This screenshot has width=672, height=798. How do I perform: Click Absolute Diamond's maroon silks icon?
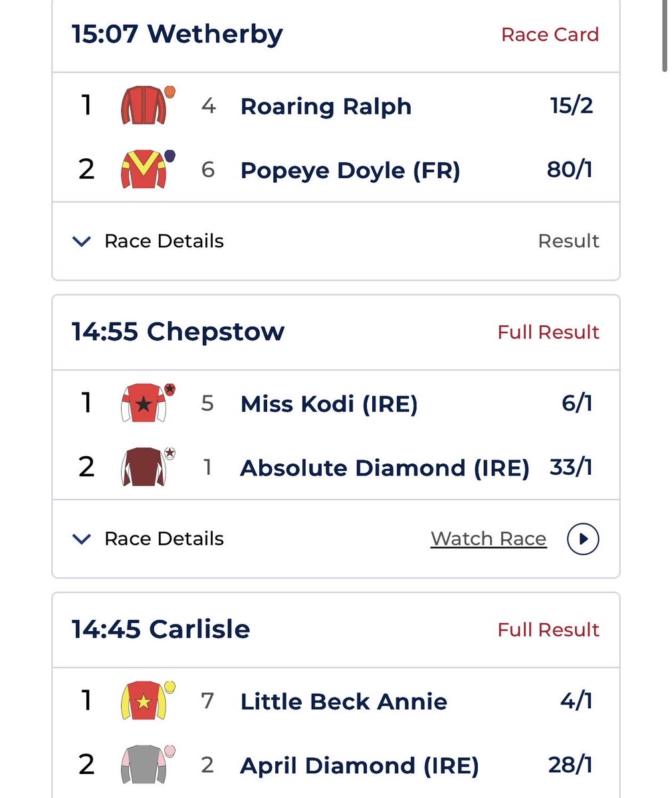[x=148, y=467]
